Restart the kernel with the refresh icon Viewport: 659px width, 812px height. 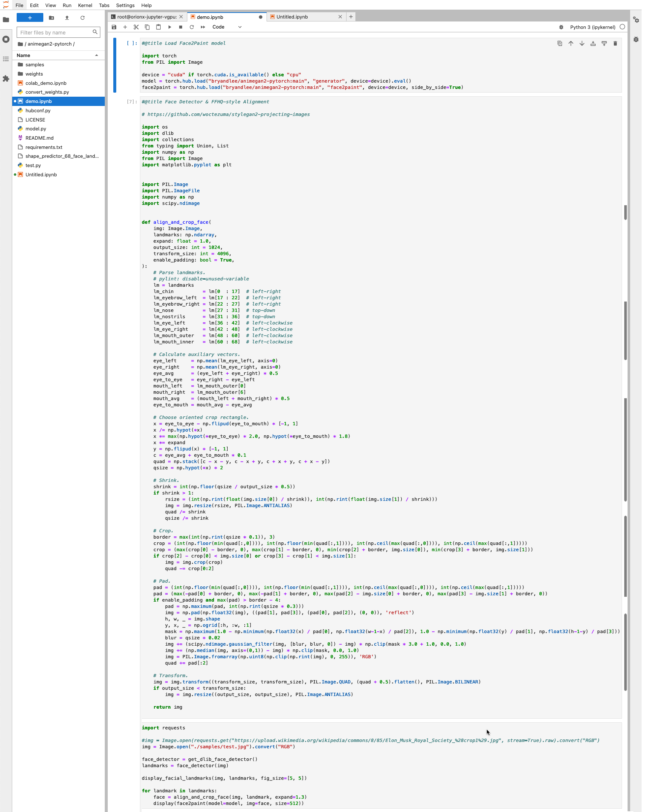pyautogui.click(x=192, y=27)
